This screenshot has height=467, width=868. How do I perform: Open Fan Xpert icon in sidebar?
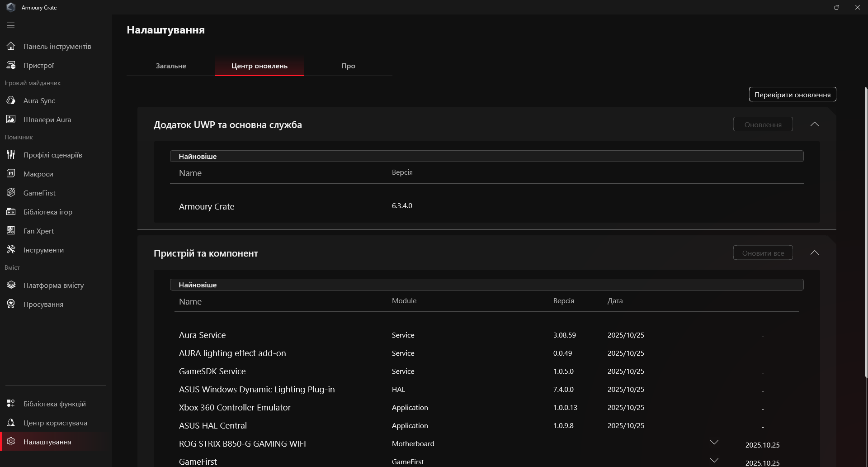tap(11, 231)
